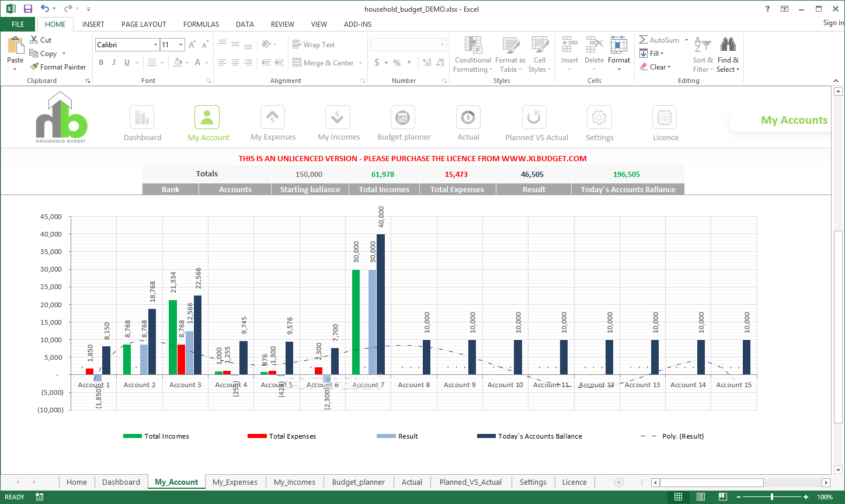Expand the Copy dropdown arrow
The width and height of the screenshot is (845, 504).
tap(64, 53)
